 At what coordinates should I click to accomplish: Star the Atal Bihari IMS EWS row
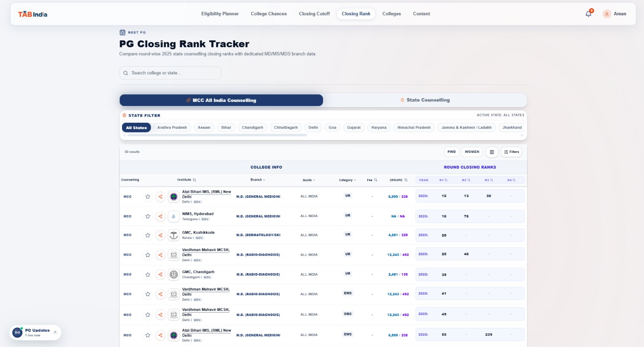point(148,335)
